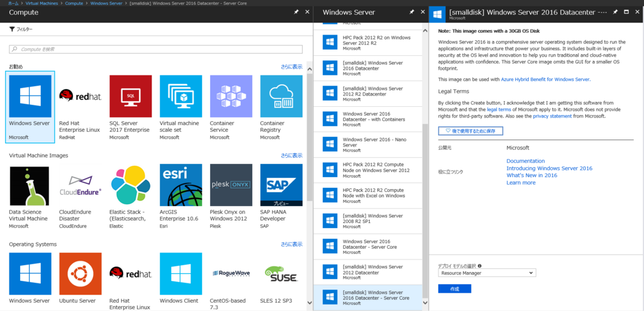This screenshot has height=311, width=644.
Task: Show more Virtual Machine Images
Action: (292, 156)
